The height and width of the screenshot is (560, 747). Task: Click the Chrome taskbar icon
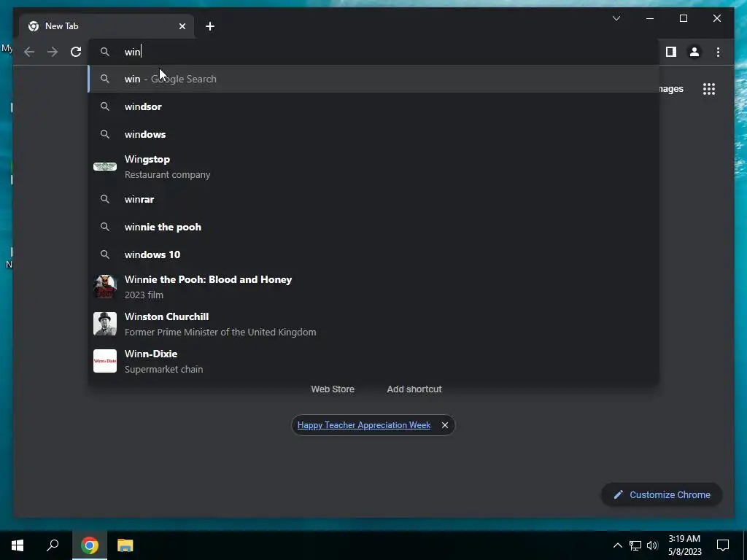tap(90, 545)
